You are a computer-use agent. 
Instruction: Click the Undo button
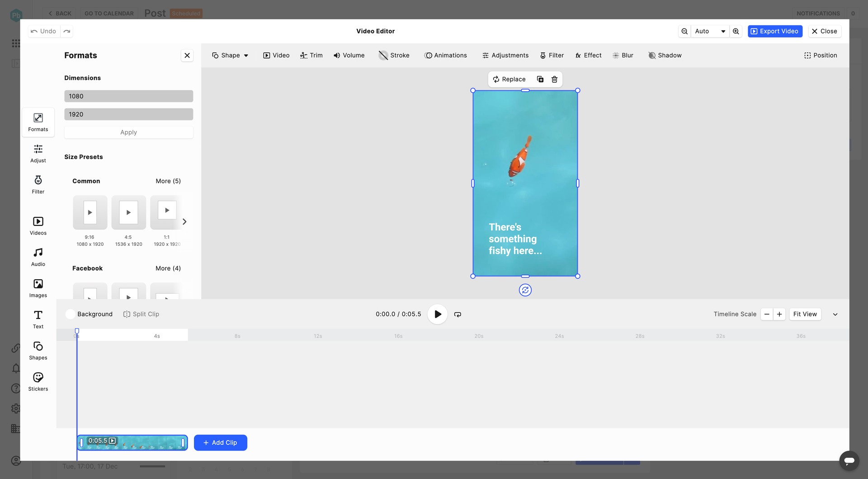(44, 31)
